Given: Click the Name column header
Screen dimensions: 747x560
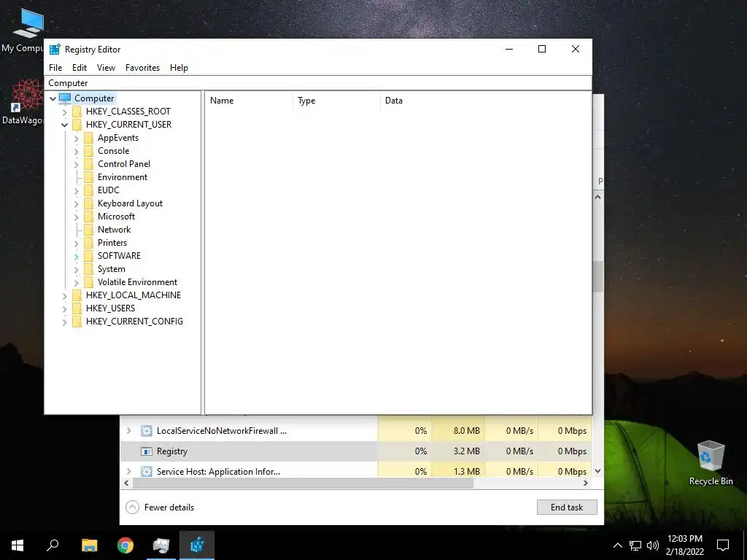Looking at the screenshot, I should tap(249, 101).
